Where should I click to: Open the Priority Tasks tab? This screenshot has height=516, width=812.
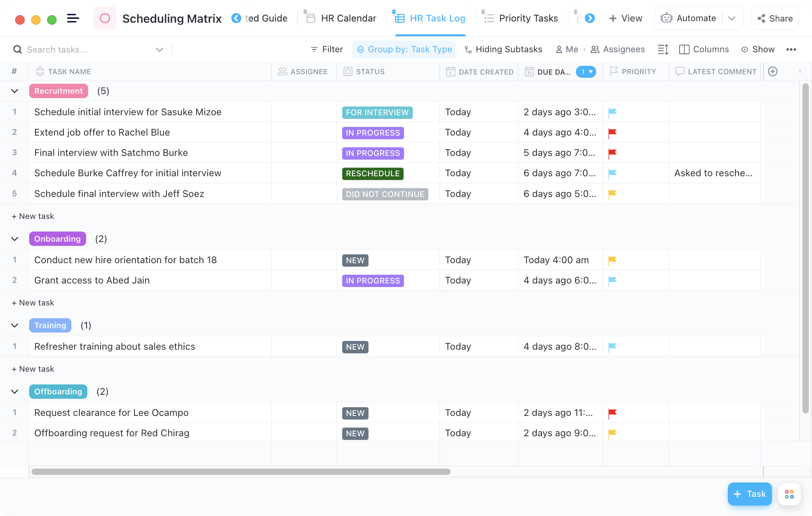click(520, 18)
